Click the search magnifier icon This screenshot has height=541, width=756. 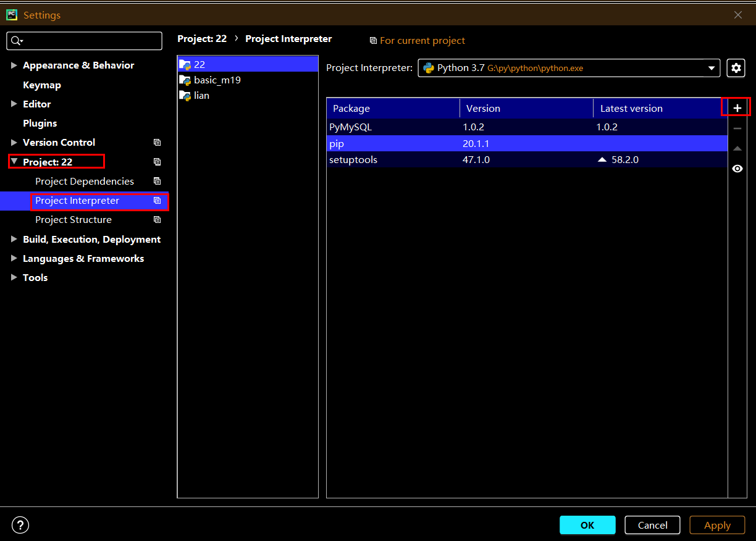tap(17, 41)
